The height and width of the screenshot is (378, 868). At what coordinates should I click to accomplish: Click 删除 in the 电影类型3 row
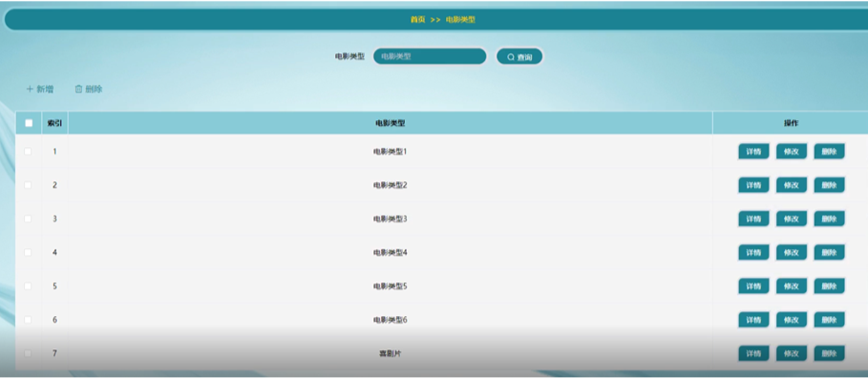(x=829, y=220)
